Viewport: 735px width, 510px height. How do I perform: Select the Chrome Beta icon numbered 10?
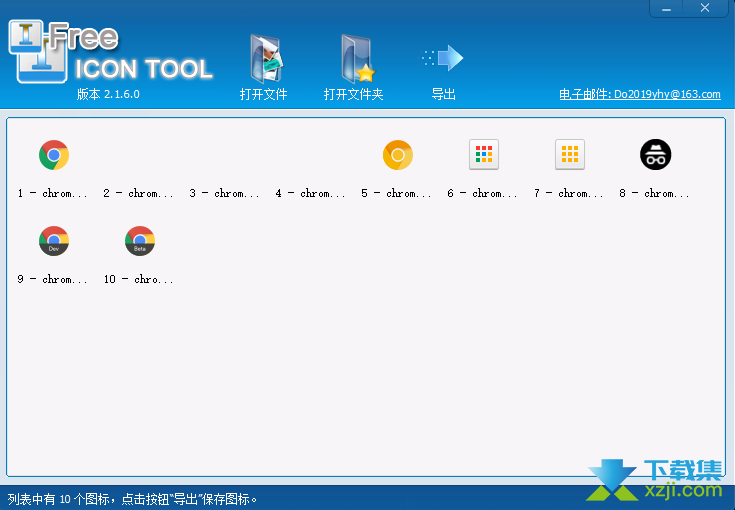[x=140, y=241]
